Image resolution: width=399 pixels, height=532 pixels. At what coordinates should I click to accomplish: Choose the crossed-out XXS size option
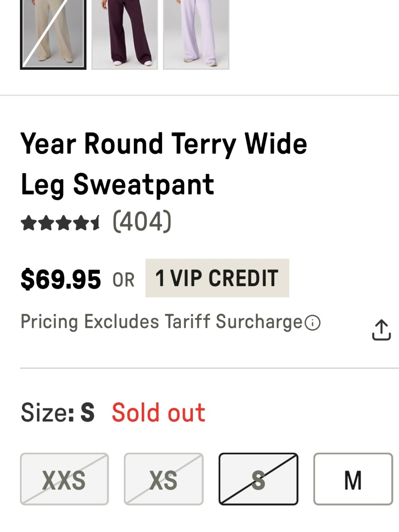(x=64, y=479)
